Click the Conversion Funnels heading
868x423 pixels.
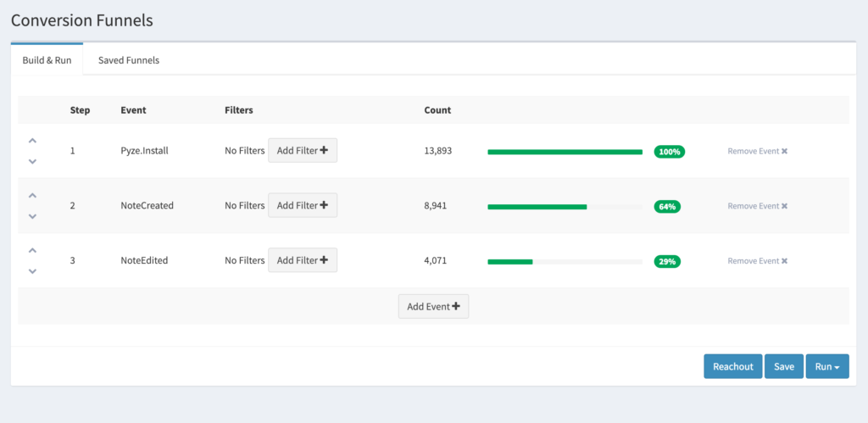pyautogui.click(x=82, y=20)
